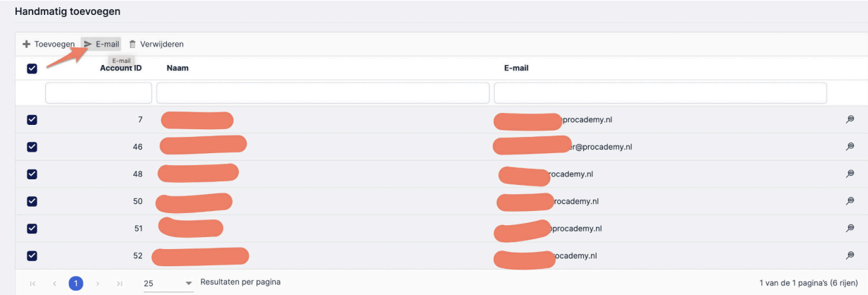Click the magnifier icon for account 7

pos(850,119)
